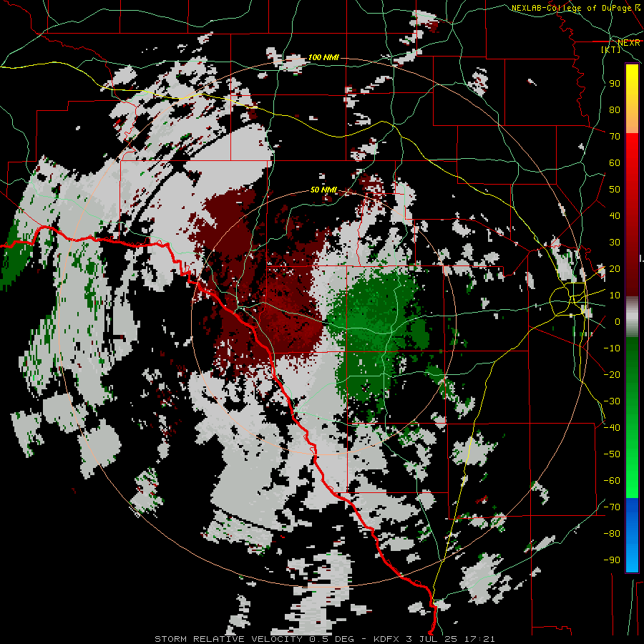The image size is (644, 644).
Task: Click the 60 value on velocity scale
Action: 615,163
